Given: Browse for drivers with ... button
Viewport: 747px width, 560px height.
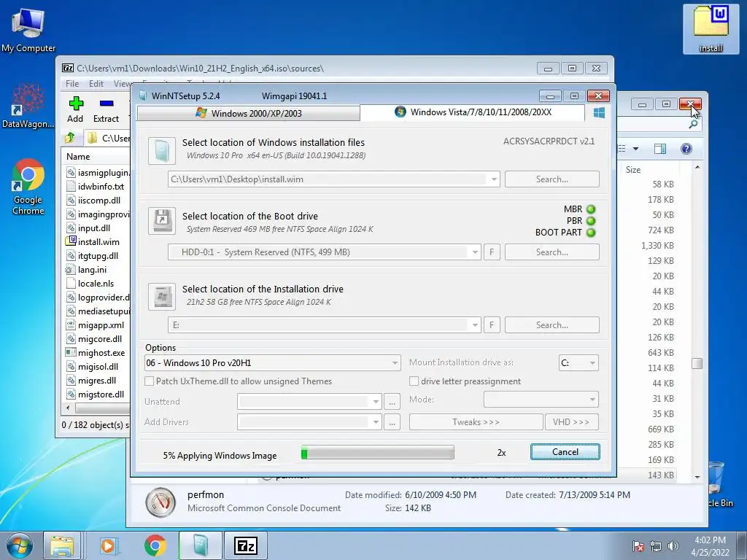Looking at the screenshot, I should (x=392, y=422).
